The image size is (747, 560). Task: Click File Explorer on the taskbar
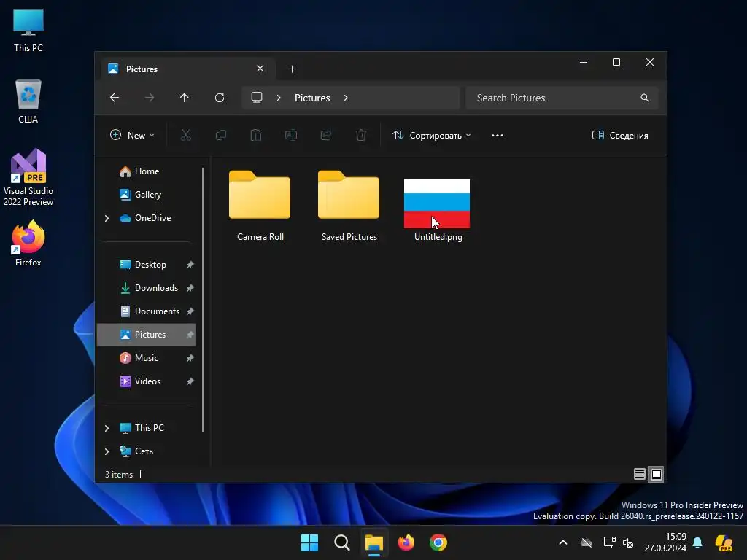click(374, 542)
